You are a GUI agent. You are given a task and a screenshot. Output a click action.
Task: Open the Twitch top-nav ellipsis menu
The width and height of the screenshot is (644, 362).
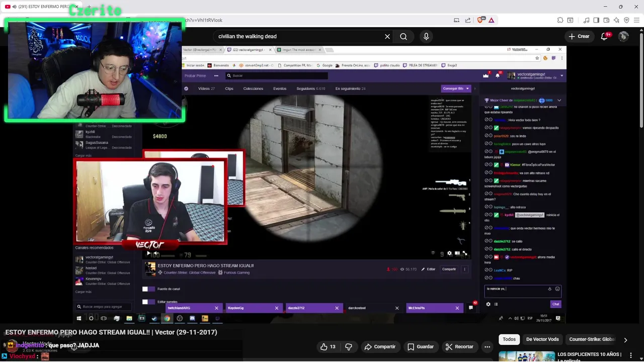(x=216, y=75)
